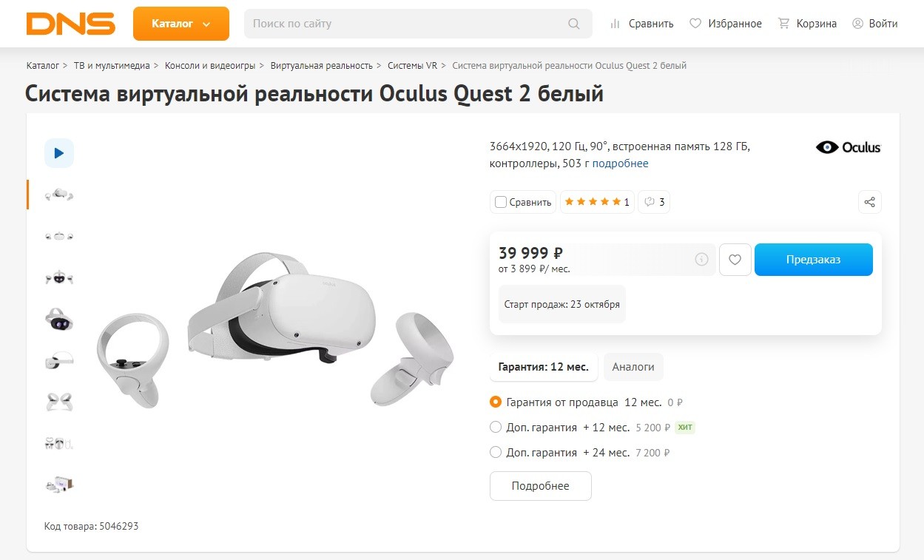The width and height of the screenshot is (924, 560).
Task: Open Системы VR breadcrumb link
Action: pos(412,66)
